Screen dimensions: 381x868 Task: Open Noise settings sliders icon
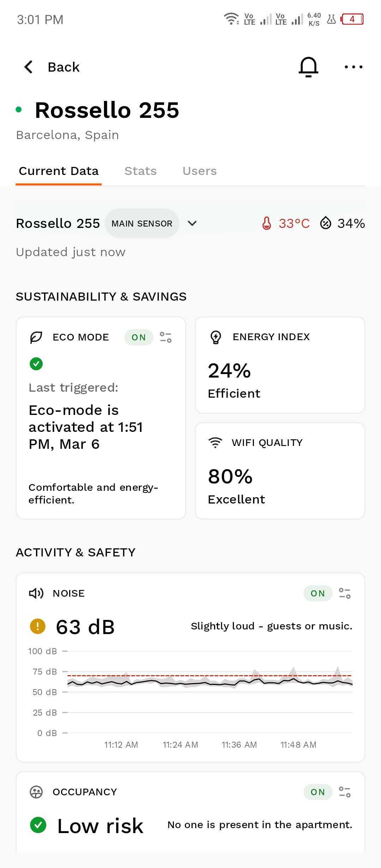click(x=345, y=593)
